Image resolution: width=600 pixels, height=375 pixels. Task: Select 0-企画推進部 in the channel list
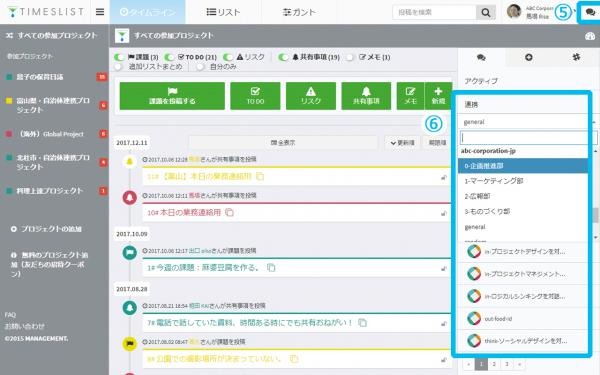point(523,166)
